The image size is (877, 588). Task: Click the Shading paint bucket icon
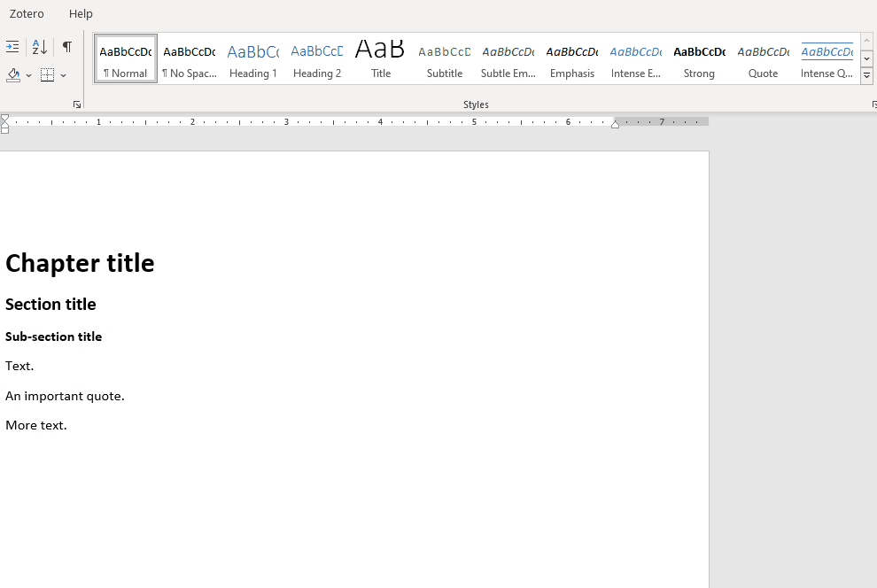click(13, 75)
